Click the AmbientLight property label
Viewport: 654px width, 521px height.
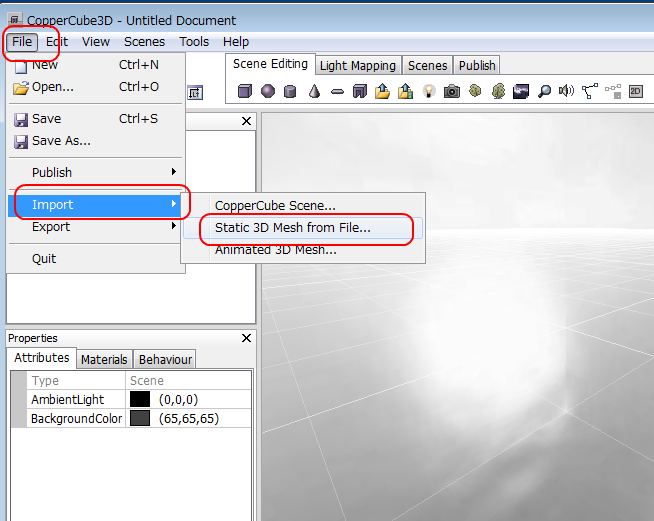[x=67, y=400]
